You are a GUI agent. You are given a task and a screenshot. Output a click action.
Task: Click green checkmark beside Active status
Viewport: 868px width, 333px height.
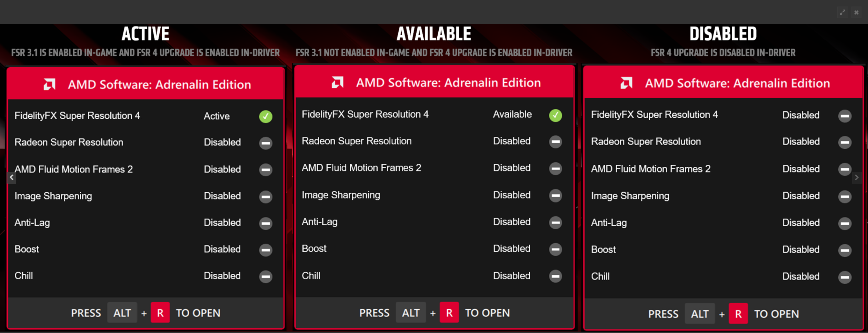(266, 116)
